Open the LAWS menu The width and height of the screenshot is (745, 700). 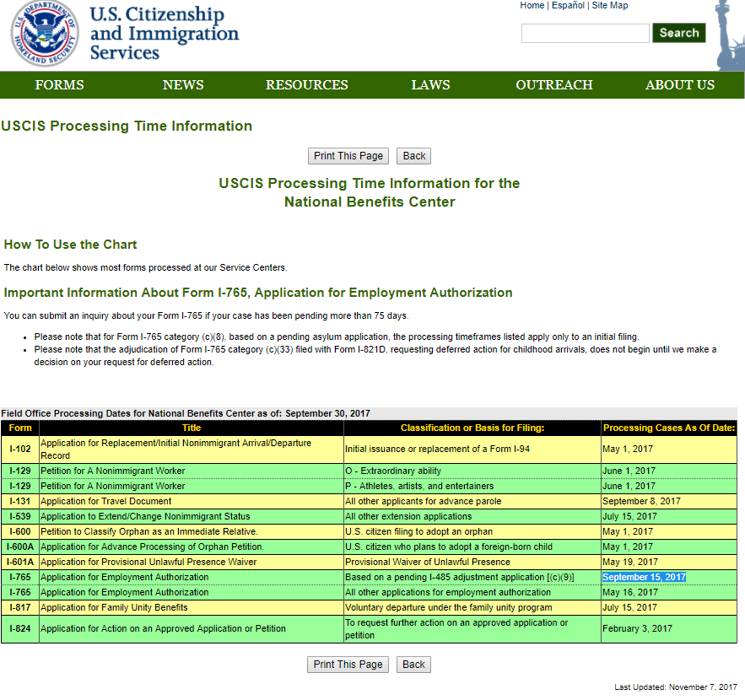(x=430, y=85)
